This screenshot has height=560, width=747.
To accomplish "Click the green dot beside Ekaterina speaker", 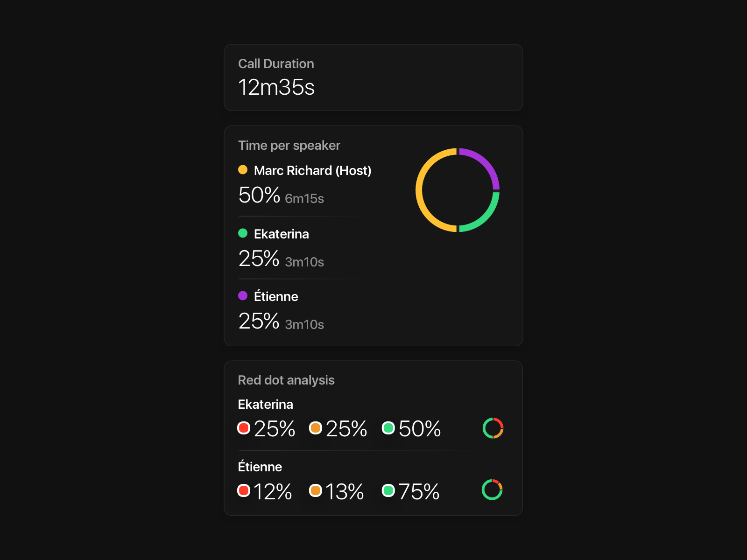I will [x=243, y=233].
